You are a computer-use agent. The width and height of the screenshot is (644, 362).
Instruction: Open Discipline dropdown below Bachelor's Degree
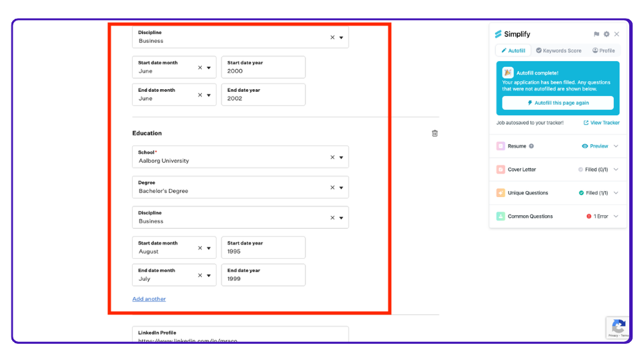pos(341,219)
